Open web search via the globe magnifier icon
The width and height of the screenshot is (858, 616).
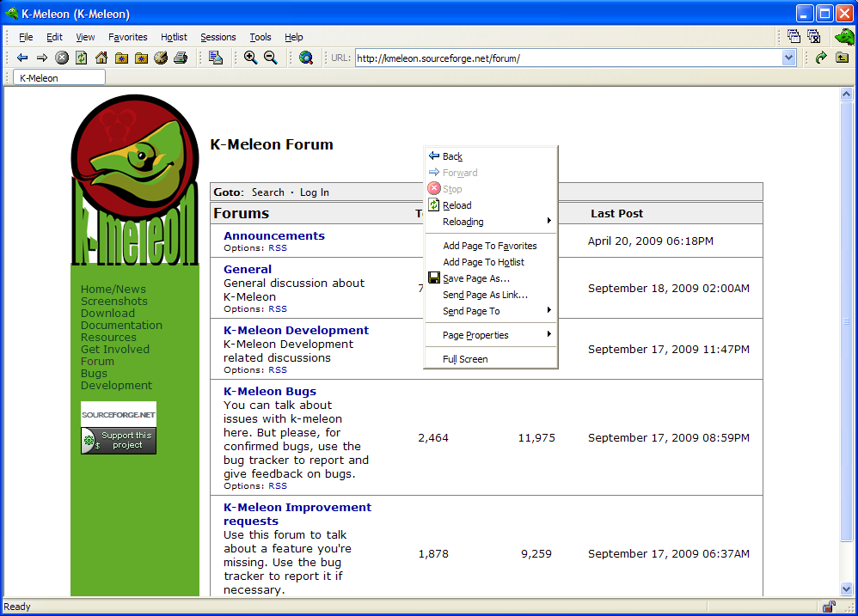[306, 58]
